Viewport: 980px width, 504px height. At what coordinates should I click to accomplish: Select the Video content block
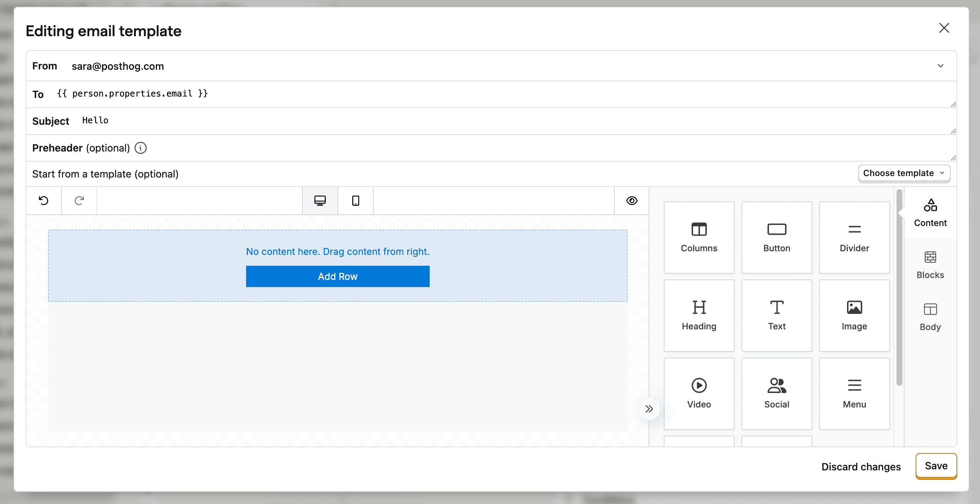pyautogui.click(x=699, y=393)
